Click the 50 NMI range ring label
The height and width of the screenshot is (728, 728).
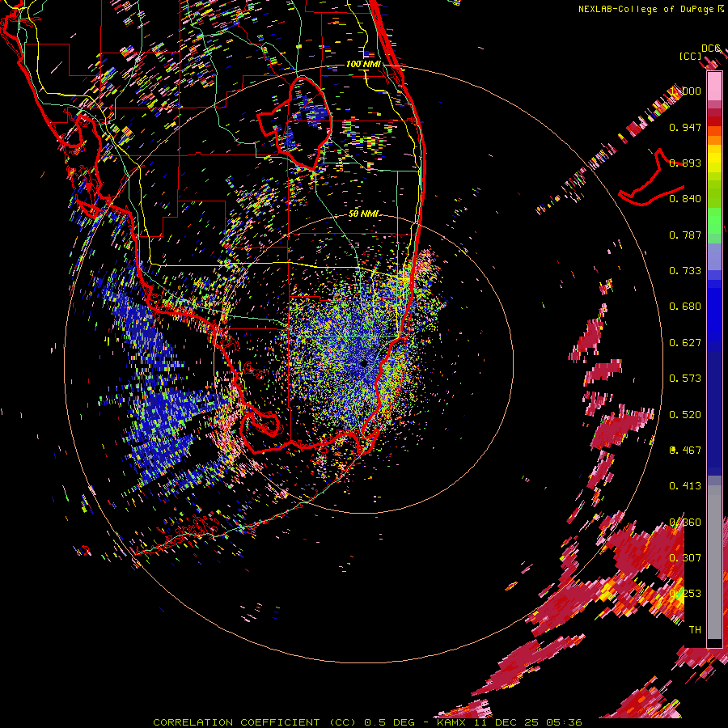coord(363,214)
